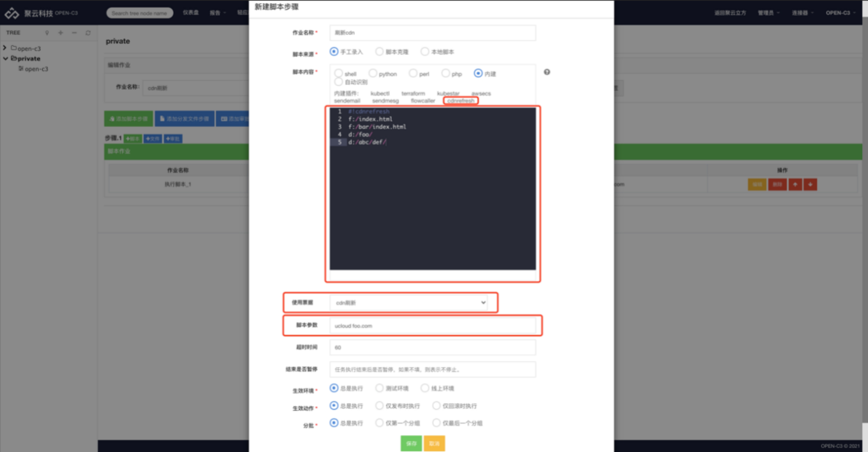Click the red move-down arrow button
Screen dimensions: 868x452
(810, 184)
